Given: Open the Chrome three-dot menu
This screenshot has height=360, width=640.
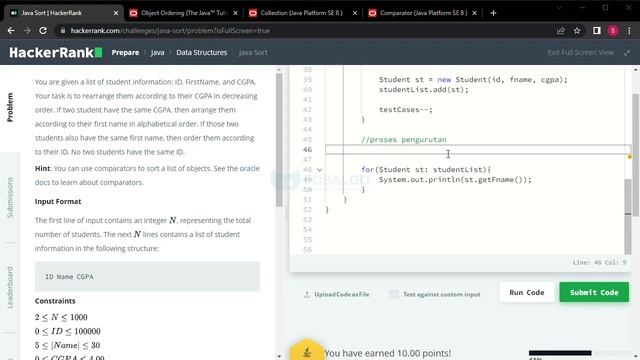Looking at the screenshot, I should tap(629, 31).
